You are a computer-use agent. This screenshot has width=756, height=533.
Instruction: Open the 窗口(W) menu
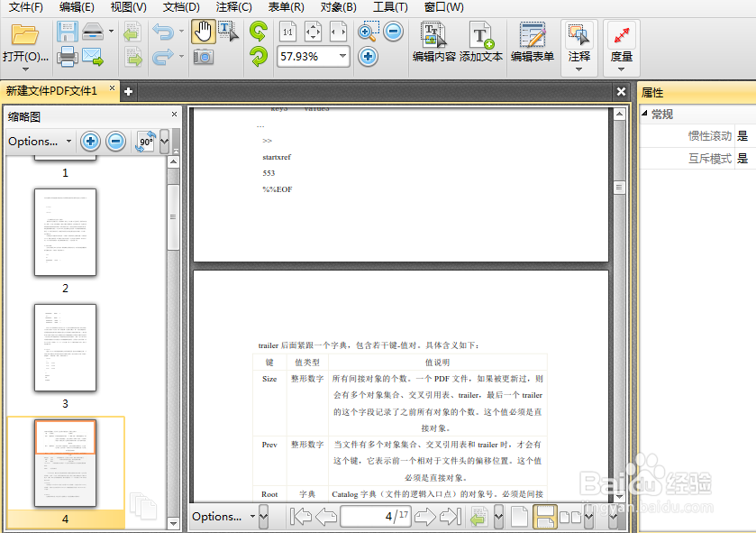coord(444,7)
